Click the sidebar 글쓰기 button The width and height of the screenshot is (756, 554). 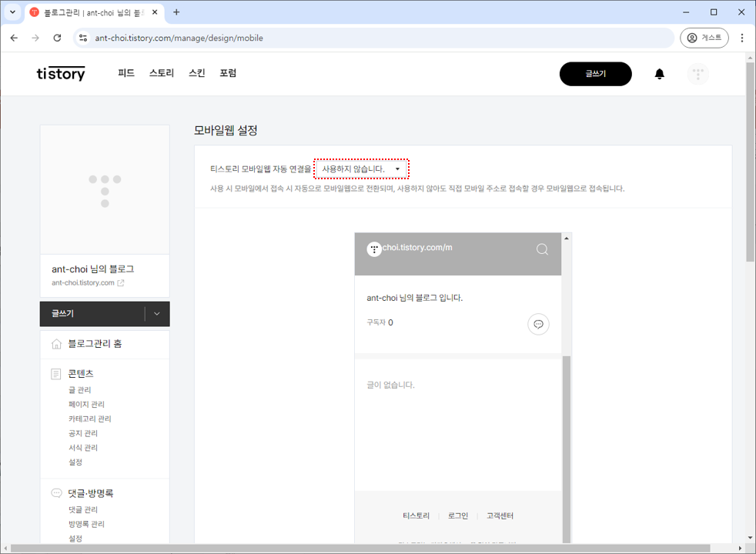[92, 314]
